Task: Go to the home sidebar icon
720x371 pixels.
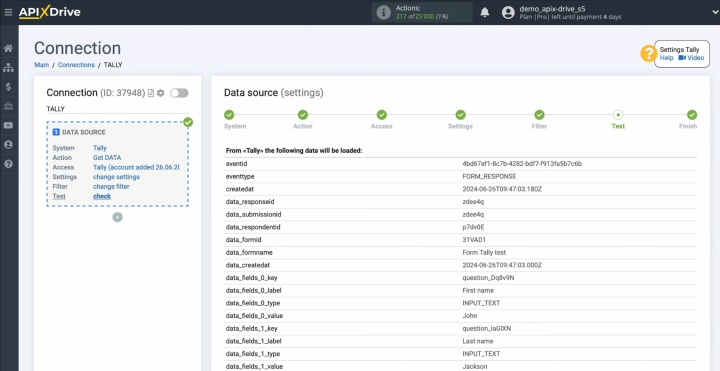Action: click(x=8, y=48)
